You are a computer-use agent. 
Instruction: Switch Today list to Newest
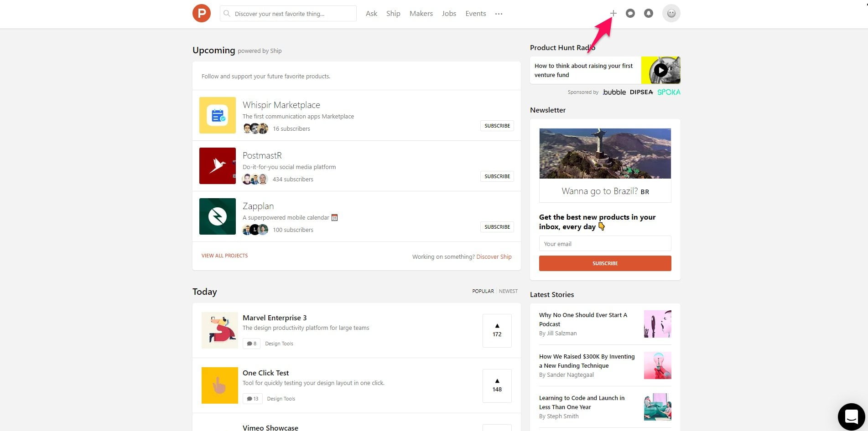(508, 291)
